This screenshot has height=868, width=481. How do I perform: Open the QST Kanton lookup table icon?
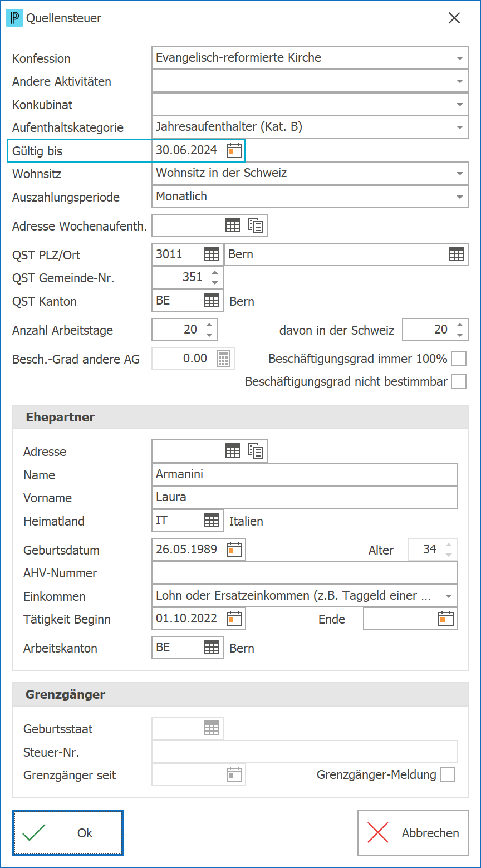pyautogui.click(x=212, y=301)
